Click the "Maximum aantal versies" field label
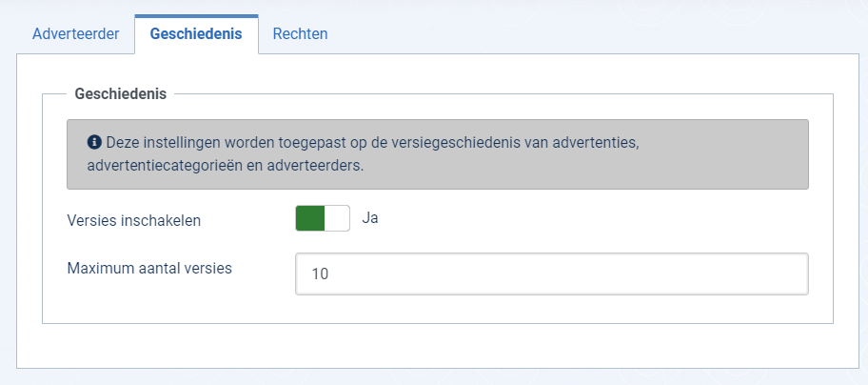Viewport: 868px width, 385px height. (x=149, y=269)
